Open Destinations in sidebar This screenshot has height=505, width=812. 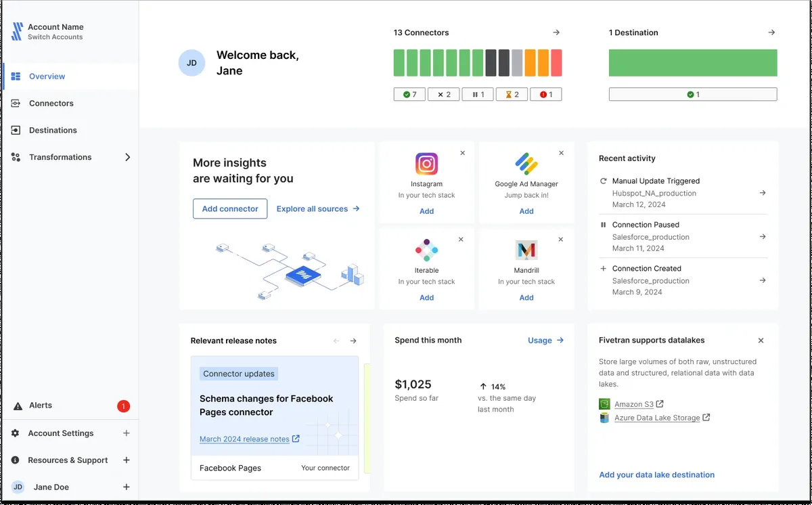(70, 130)
